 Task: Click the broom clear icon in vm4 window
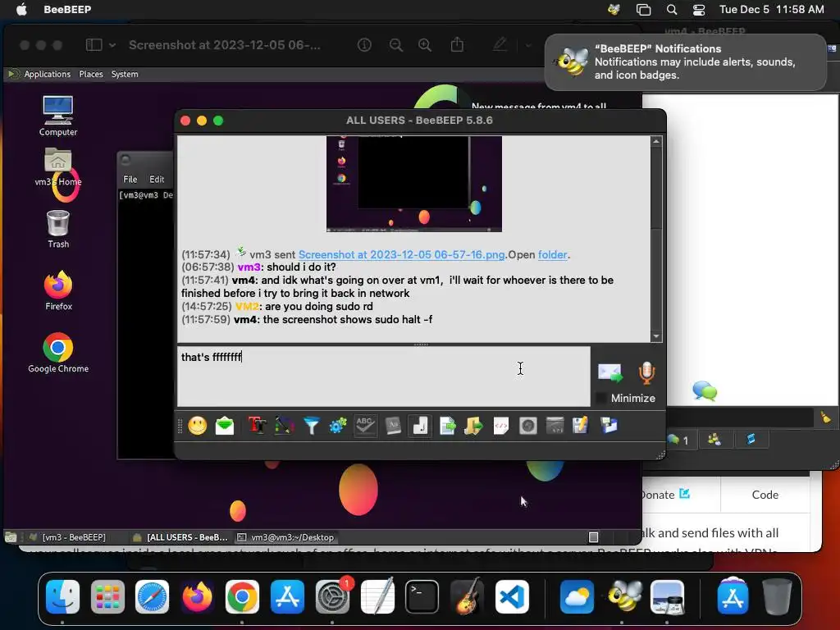click(x=826, y=418)
